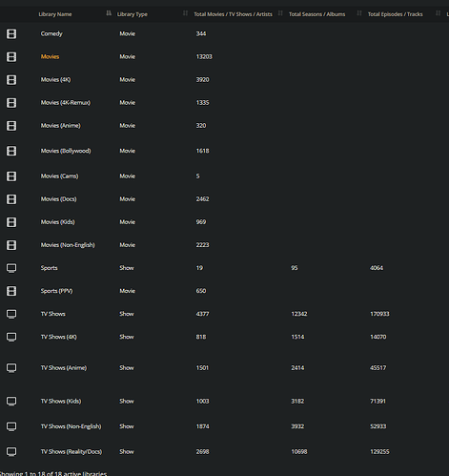The height and width of the screenshot is (476, 449).
Task: Open the Movies (Anime) library
Action: (61, 126)
